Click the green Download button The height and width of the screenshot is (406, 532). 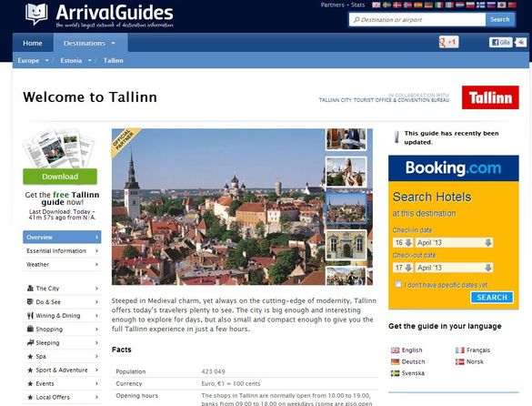click(60, 177)
